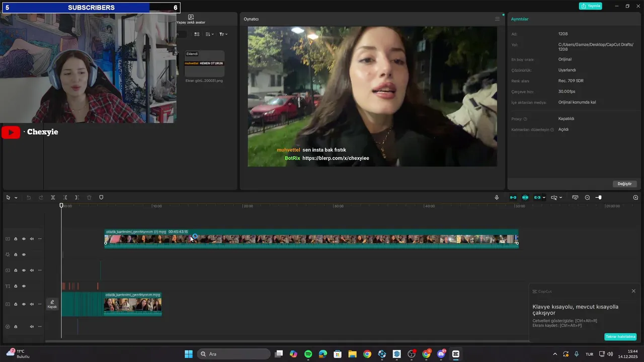Expand the media filter dropdown
Viewport: 644px width, 362px height.
pos(223,34)
